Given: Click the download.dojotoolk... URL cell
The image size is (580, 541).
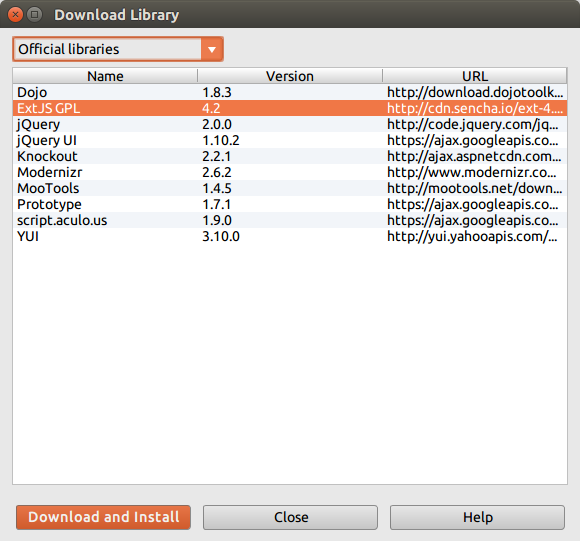Looking at the screenshot, I should click(x=475, y=92).
